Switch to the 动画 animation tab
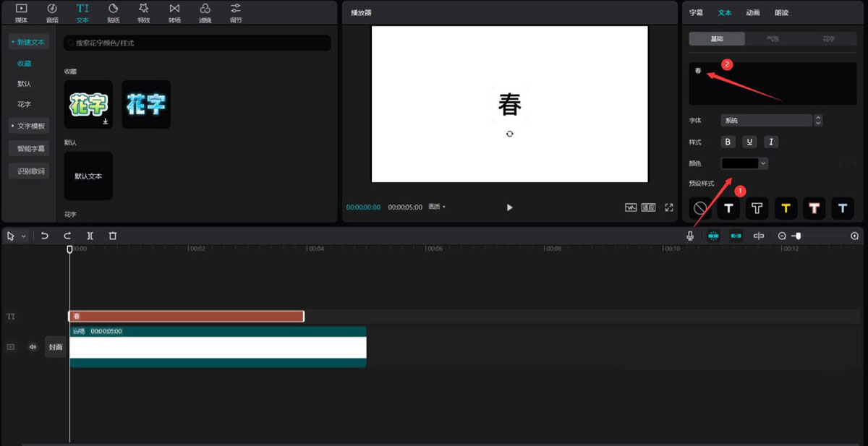 (x=754, y=12)
